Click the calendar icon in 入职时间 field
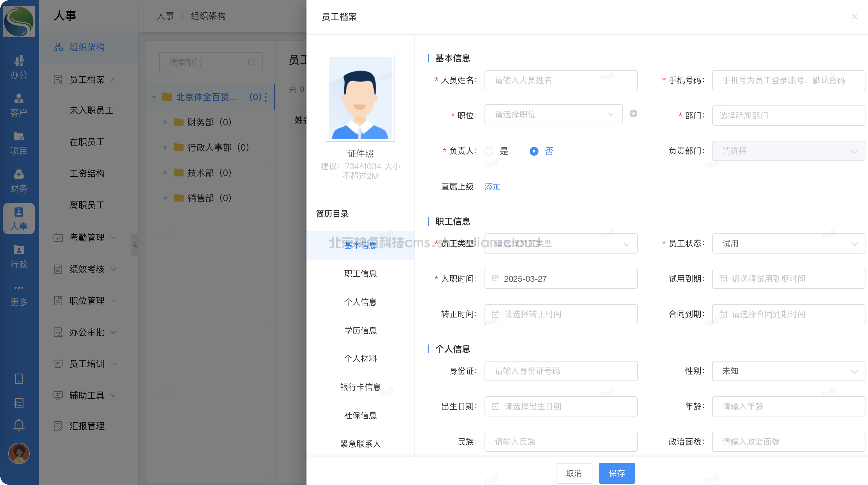Screen dimensions: 868x485 [x=495, y=279]
